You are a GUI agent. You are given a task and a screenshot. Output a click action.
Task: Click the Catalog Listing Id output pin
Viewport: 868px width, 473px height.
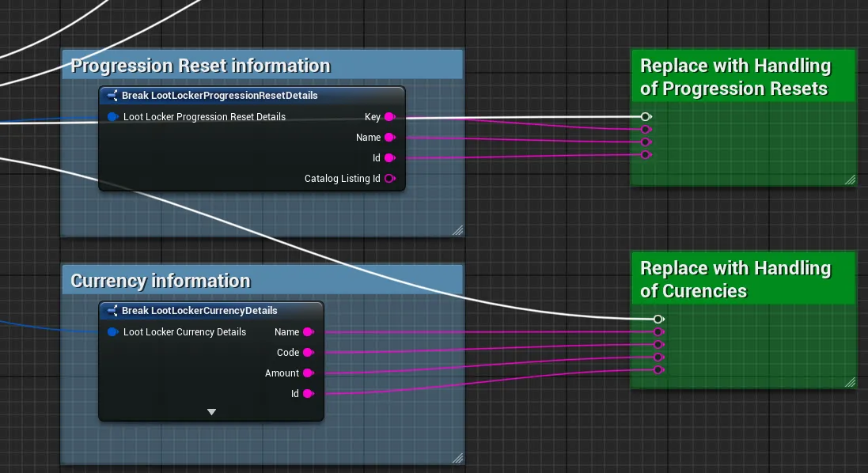(x=390, y=178)
